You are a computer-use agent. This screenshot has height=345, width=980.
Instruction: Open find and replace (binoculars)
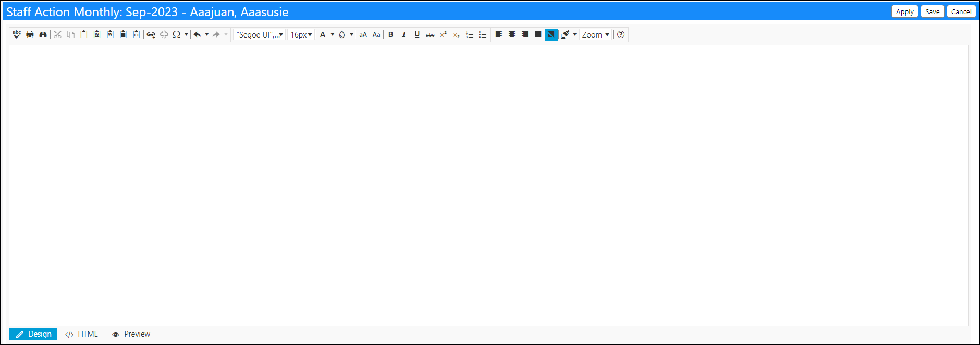coord(43,34)
